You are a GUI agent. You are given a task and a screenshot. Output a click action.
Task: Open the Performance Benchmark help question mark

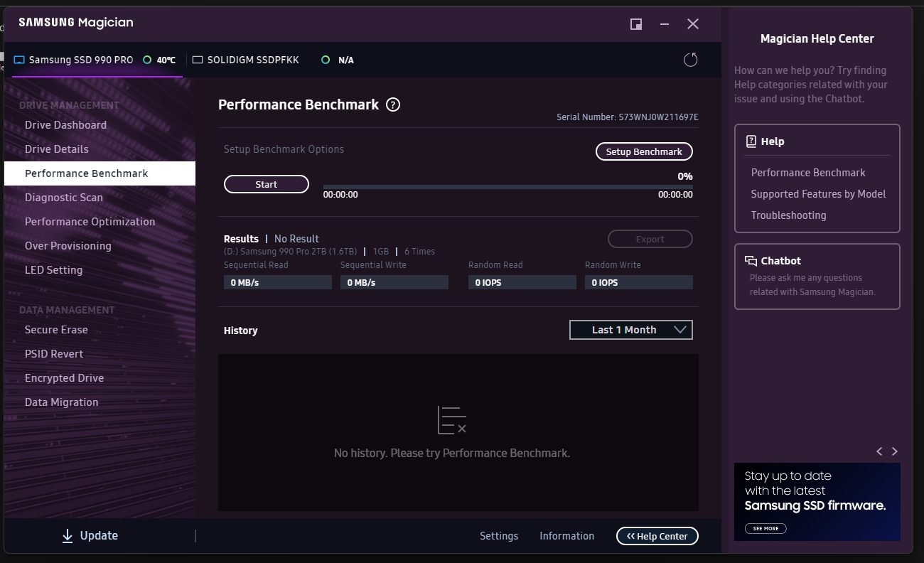(393, 104)
